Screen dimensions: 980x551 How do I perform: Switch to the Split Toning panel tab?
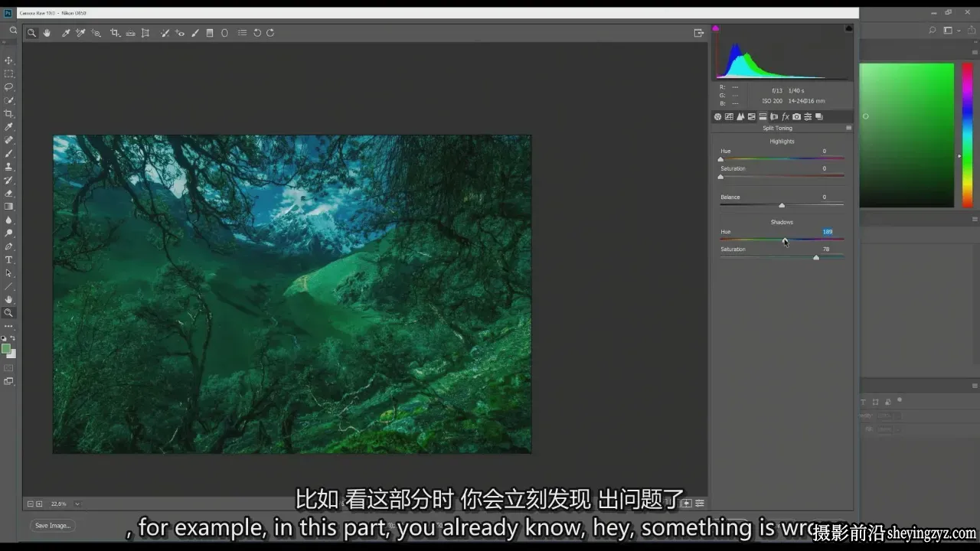(x=763, y=117)
